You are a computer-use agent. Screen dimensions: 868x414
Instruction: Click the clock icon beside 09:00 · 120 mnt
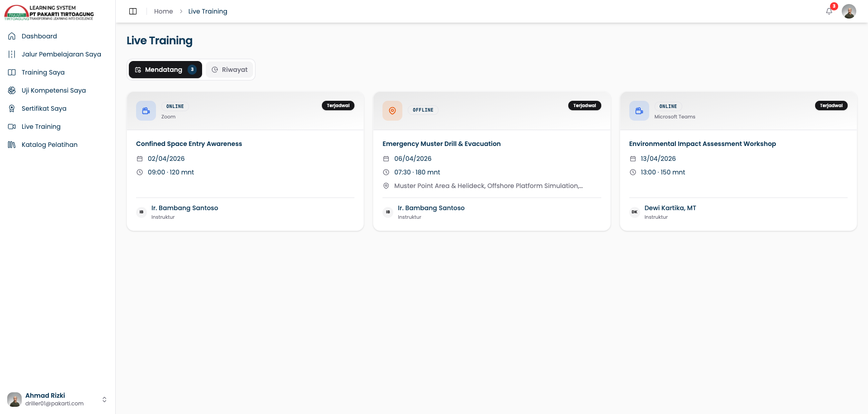140,172
